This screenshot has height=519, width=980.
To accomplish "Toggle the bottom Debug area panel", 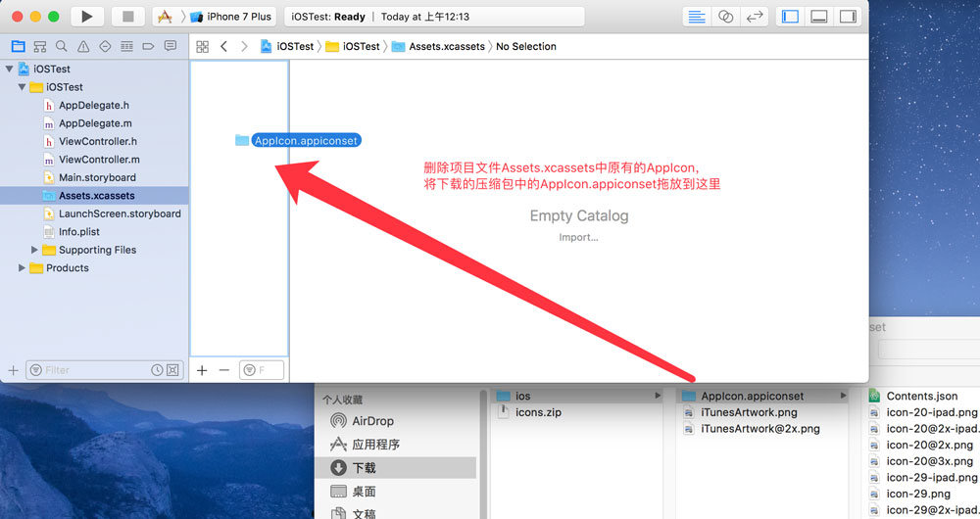I will point(818,17).
